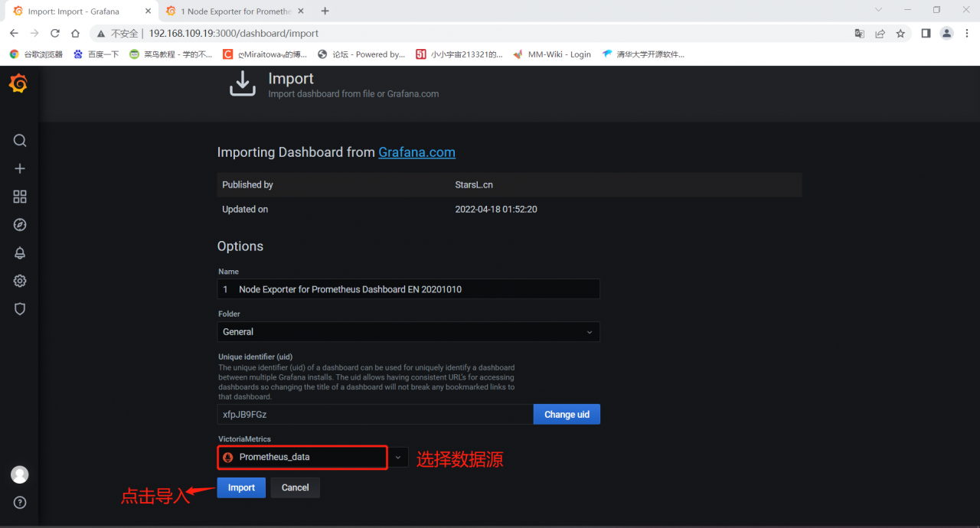
Task: Open the 菜鸟教程 bookmark
Action: [x=171, y=54]
